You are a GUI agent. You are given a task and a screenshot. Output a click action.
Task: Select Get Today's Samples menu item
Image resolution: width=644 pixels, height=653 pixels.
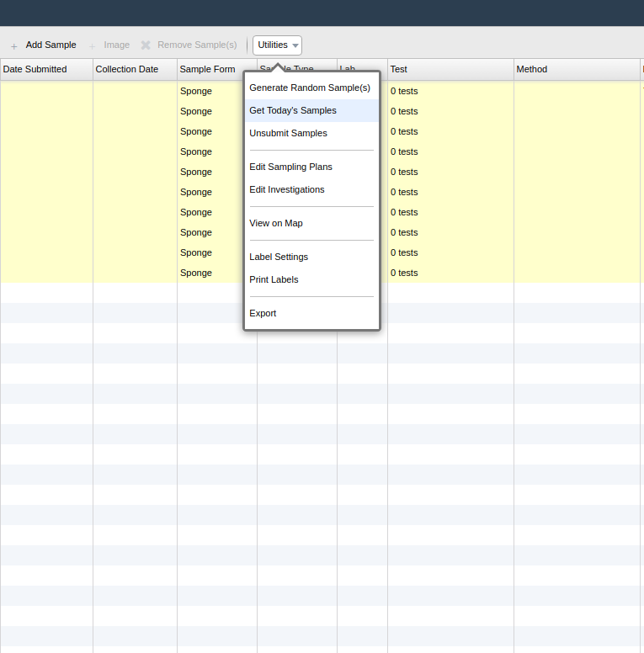click(311, 110)
